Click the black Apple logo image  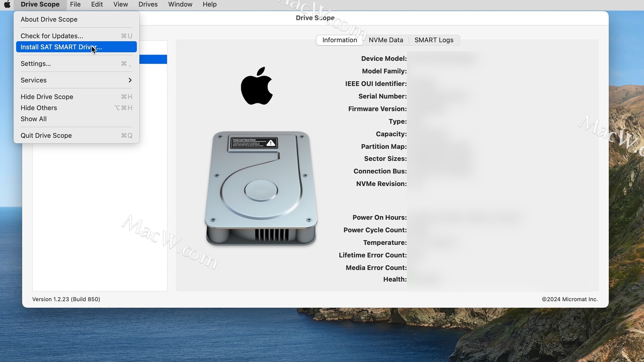(257, 86)
